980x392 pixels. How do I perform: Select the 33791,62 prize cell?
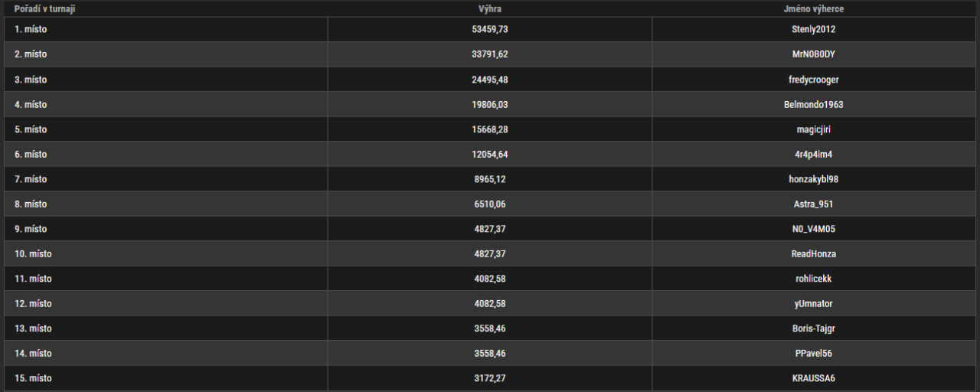(x=490, y=55)
